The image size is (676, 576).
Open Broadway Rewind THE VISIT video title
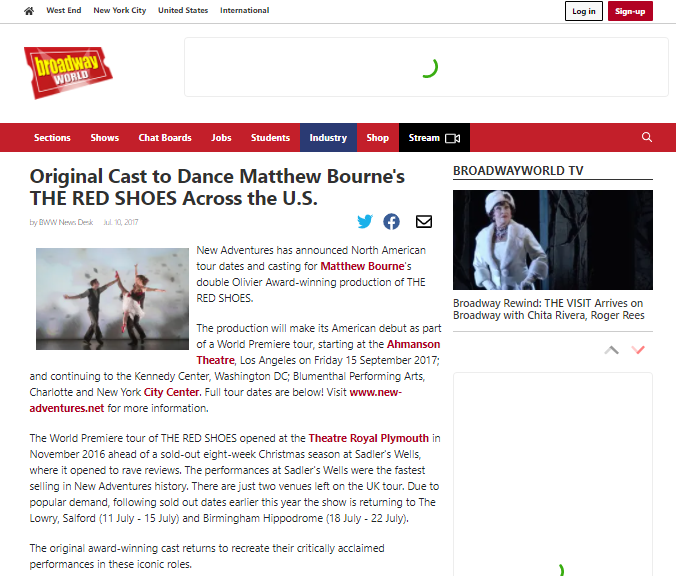point(548,309)
